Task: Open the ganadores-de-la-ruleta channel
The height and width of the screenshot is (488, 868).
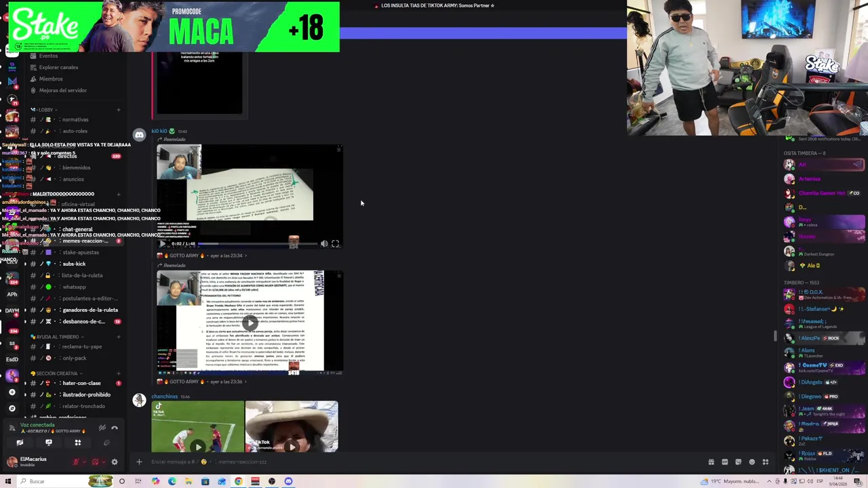Action: coord(75,310)
